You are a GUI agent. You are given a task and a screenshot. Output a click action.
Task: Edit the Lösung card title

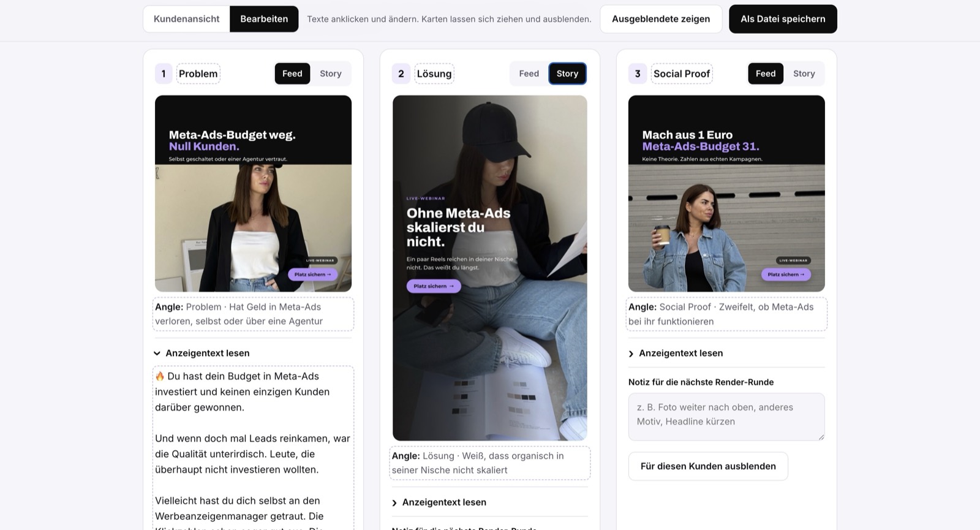pos(434,74)
